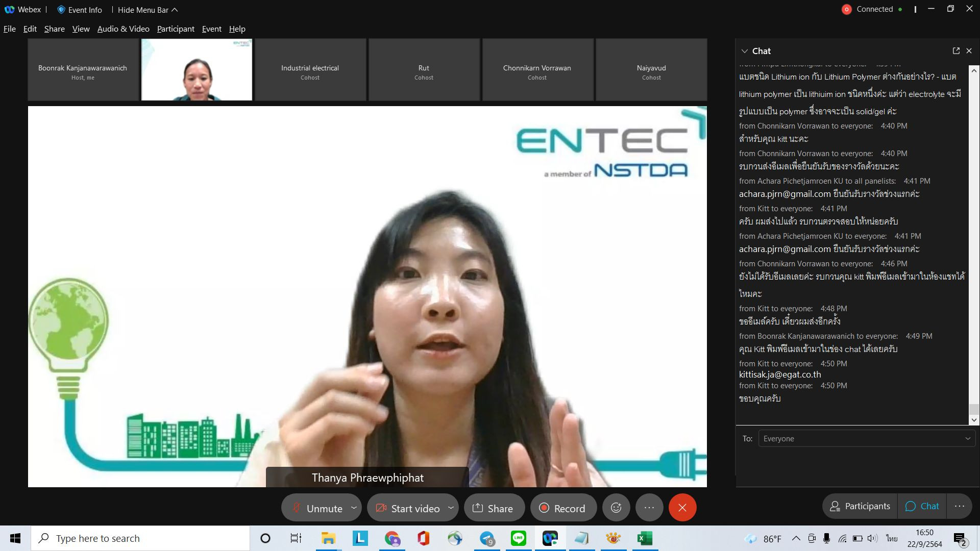Open more options ellipsis in control bar
The image size is (980, 551).
[x=649, y=508]
